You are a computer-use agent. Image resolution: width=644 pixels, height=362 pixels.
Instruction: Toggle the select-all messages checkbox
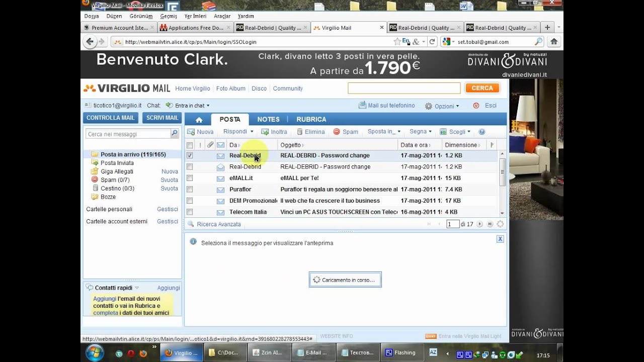(190, 145)
